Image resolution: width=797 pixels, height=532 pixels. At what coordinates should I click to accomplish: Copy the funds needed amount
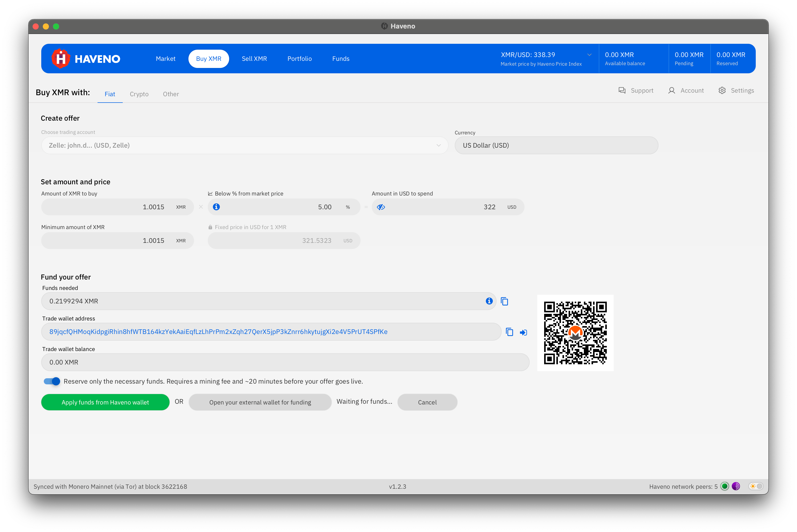point(504,301)
